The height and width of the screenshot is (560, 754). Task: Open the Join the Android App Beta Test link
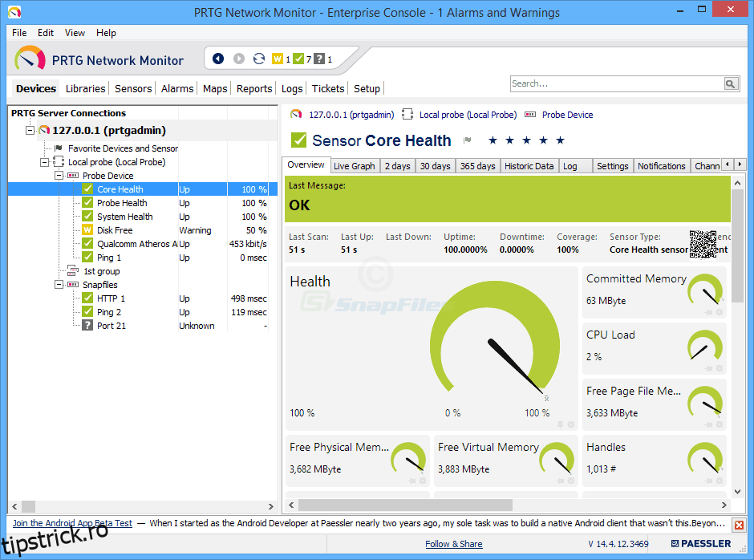coord(72,523)
